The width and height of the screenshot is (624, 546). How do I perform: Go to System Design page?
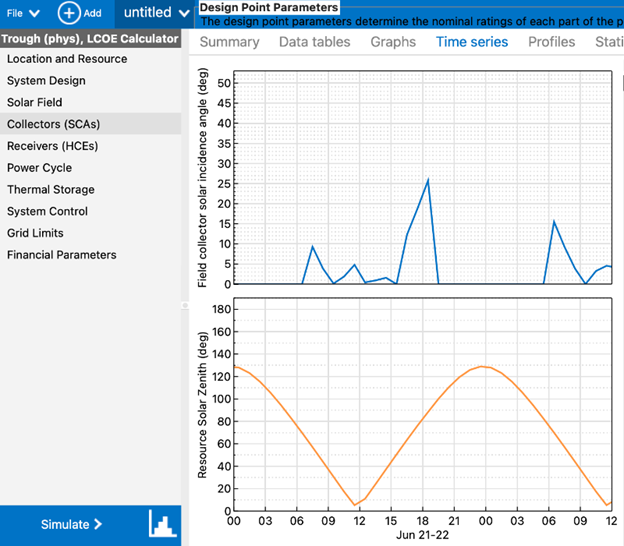[46, 81]
